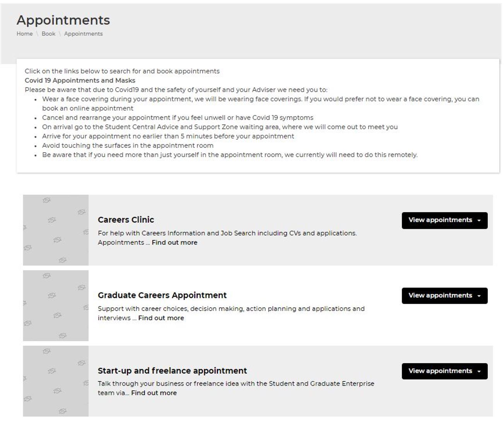This screenshot has width=504, height=422.
Task: Select the Graduate Careers Appointment thumbnail image
Action: pyautogui.click(x=56, y=305)
